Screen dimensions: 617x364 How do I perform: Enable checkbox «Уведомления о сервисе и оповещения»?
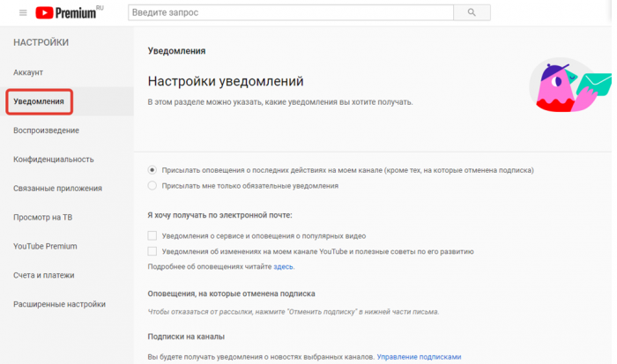click(152, 236)
